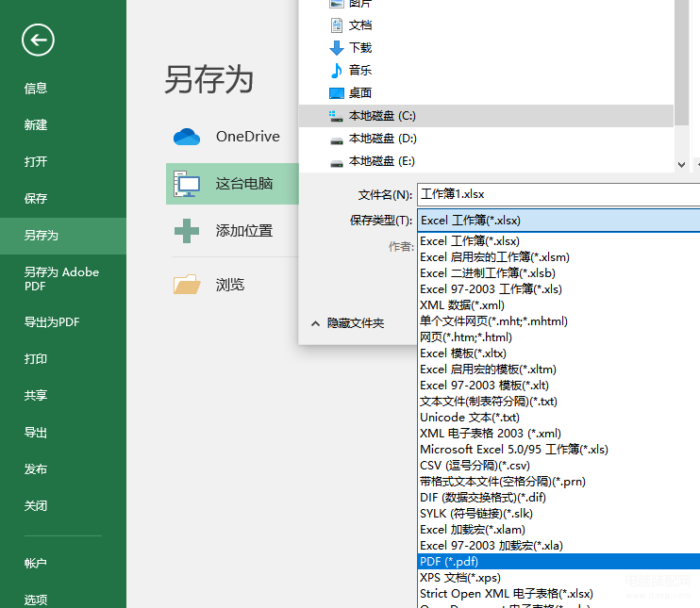700x608 pixels.
Task: Open the 新建 (New) menu item
Action: click(x=36, y=125)
